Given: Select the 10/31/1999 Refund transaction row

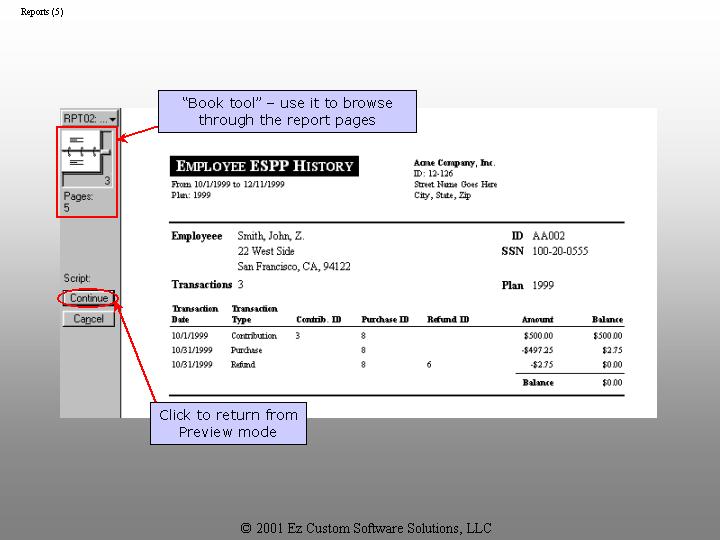Looking at the screenshot, I should 396,365.
